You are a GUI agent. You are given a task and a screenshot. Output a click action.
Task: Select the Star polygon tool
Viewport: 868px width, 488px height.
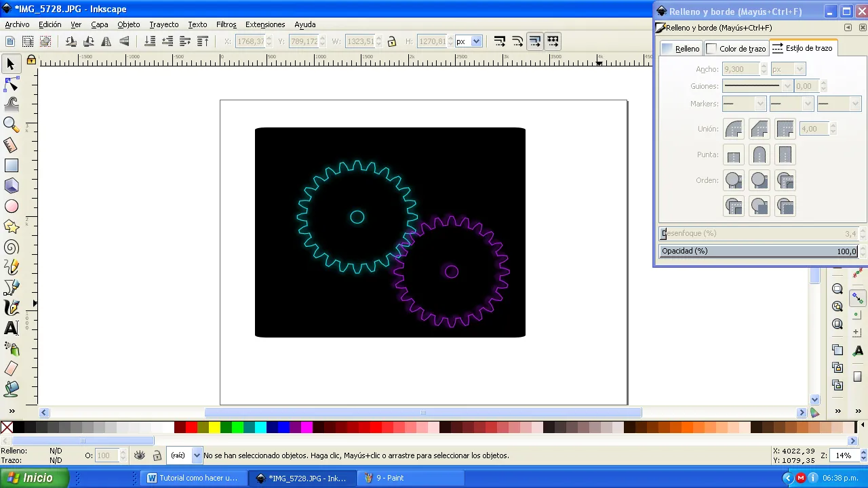tap(11, 226)
